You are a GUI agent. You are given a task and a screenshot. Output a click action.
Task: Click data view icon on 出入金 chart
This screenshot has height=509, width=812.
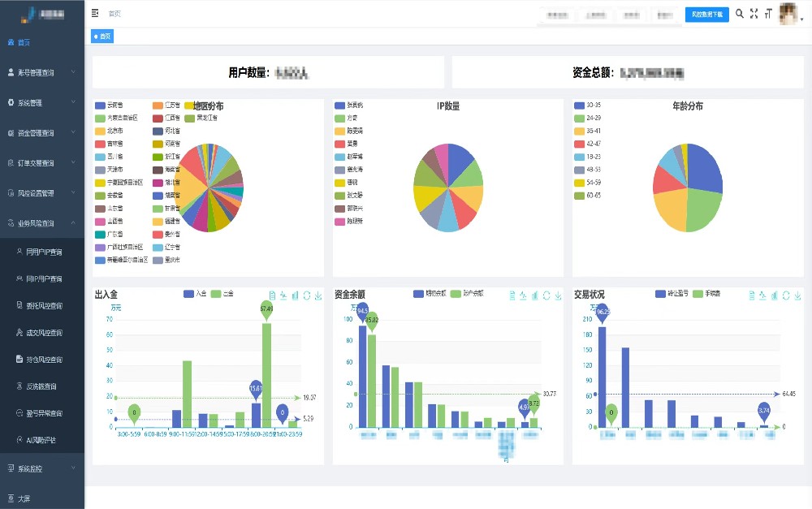tap(272, 295)
